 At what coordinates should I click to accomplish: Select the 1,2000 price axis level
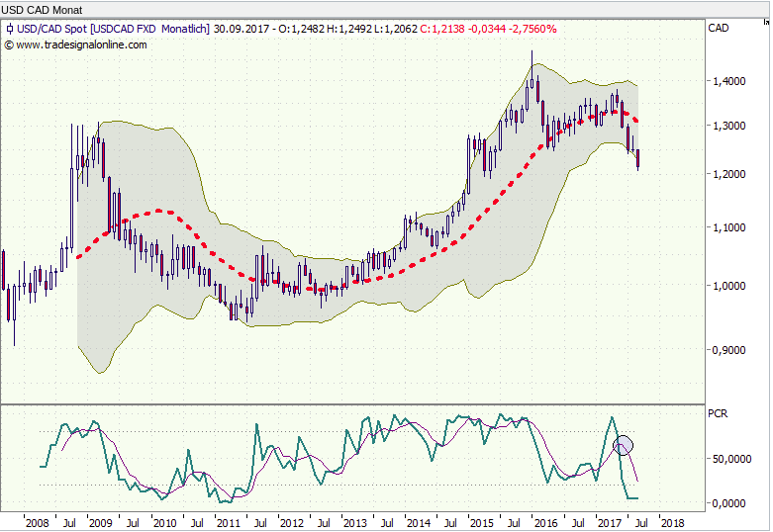point(728,175)
